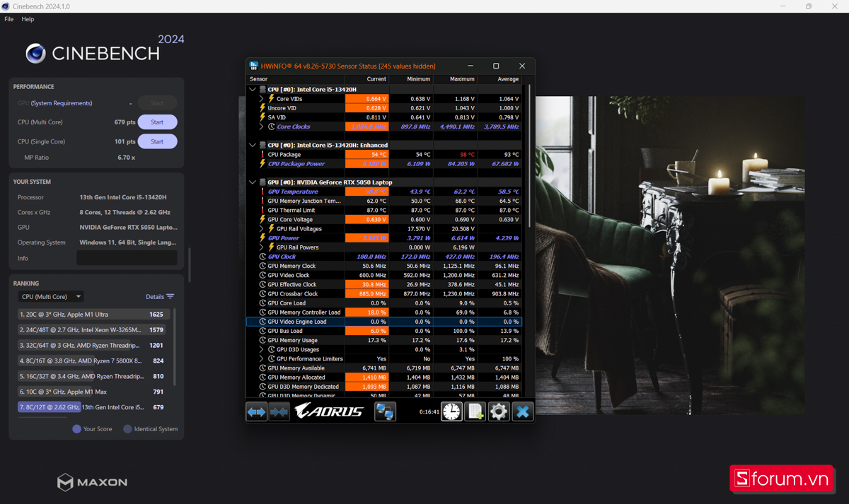Image resolution: width=849 pixels, height=504 pixels.
Task: Click the Info input field
Action: pyautogui.click(x=127, y=258)
